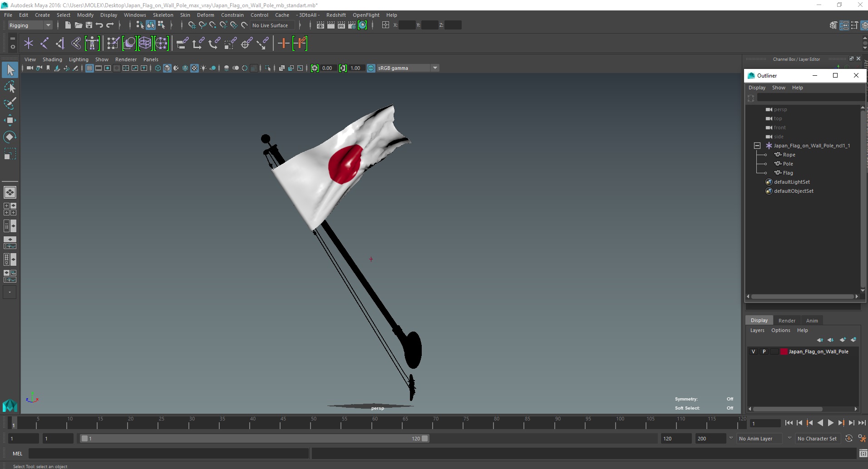This screenshot has height=469, width=868.
Task: Click the New Scene icon
Action: (x=68, y=25)
